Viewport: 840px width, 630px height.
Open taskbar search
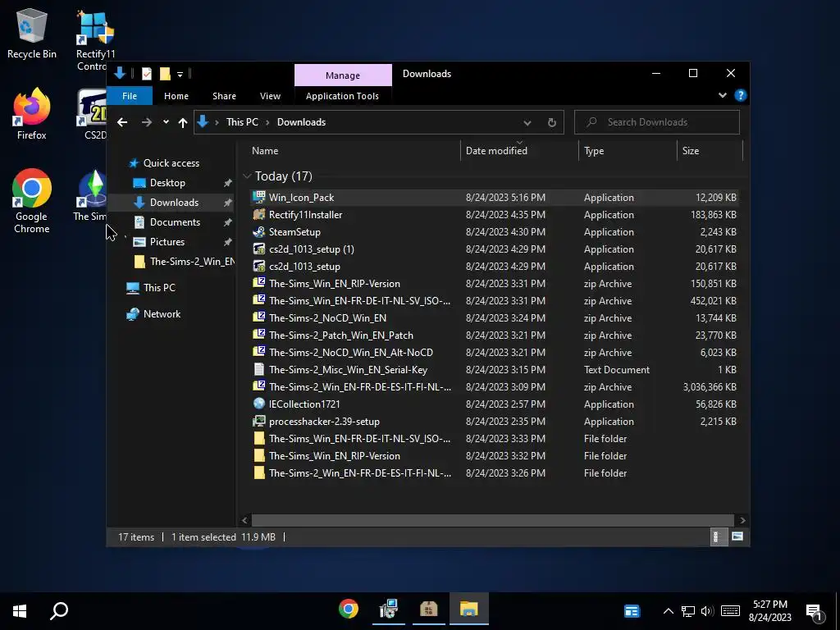pos(59,610)
